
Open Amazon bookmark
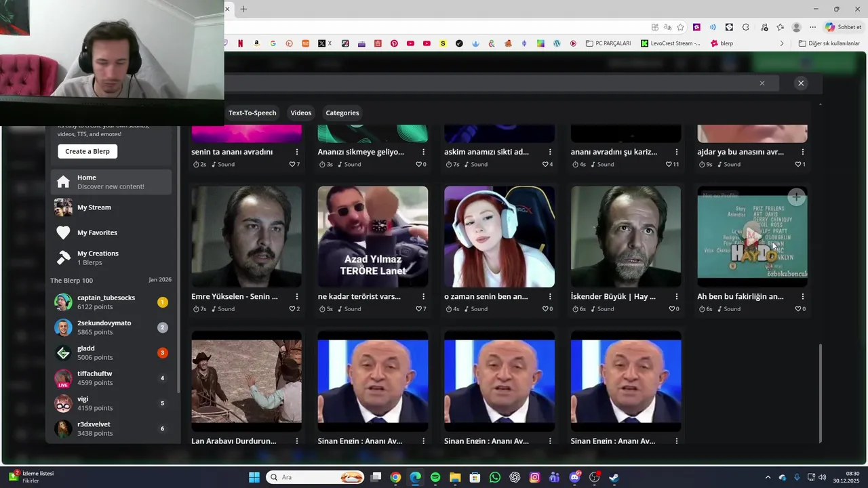(x=256, y=43)
